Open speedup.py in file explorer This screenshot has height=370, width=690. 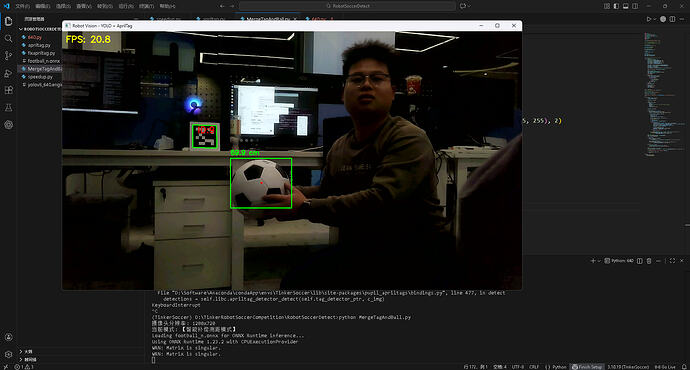click(x=40, y=77)
